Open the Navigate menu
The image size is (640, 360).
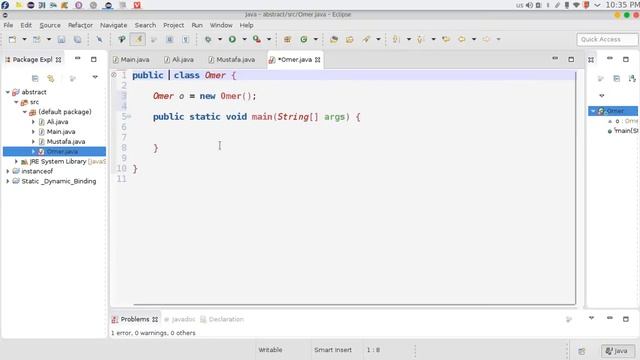click(113, 25)
